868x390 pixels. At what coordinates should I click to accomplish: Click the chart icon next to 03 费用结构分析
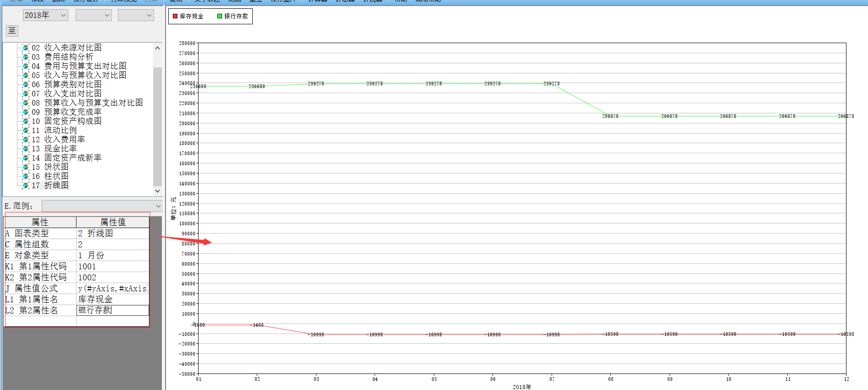[26, 57]
